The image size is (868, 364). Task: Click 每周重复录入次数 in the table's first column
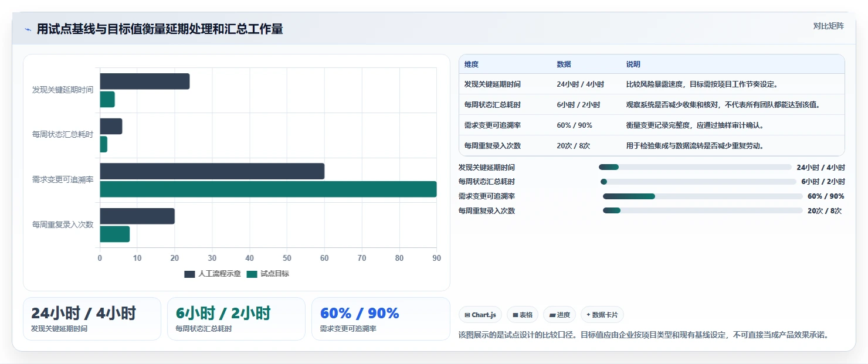pos(493,146)
